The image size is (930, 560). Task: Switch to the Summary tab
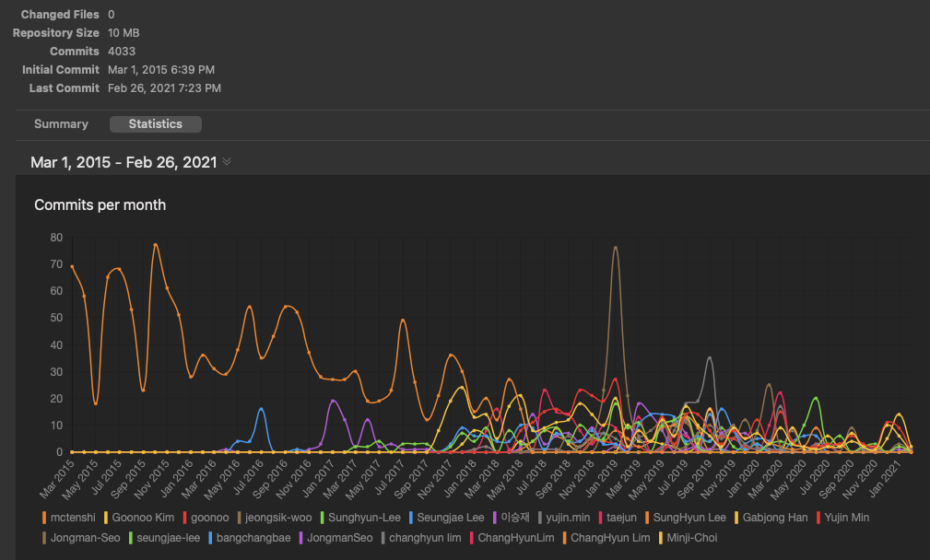point(61,123)
